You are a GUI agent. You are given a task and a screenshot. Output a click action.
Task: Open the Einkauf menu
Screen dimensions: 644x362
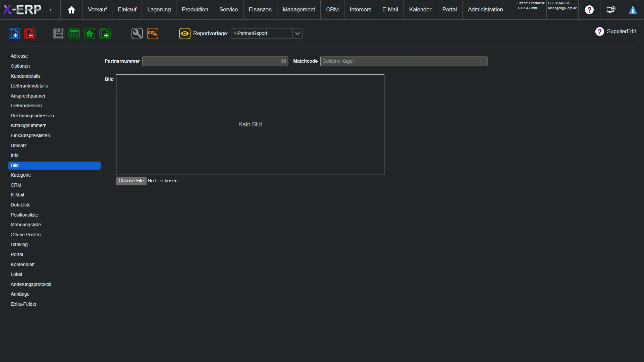[x=127, y=10]
